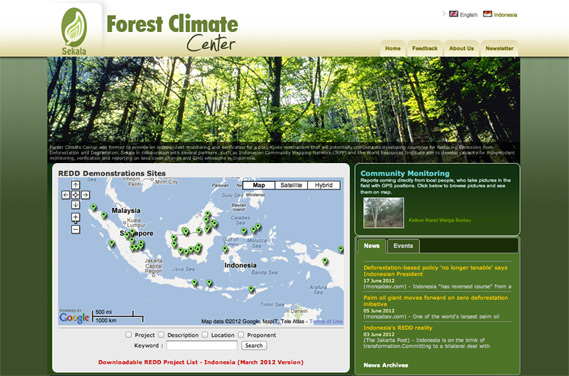This screenshot has height=376, width=569.
Task: Open the map Terms of Use link
Action: (326, 321)
